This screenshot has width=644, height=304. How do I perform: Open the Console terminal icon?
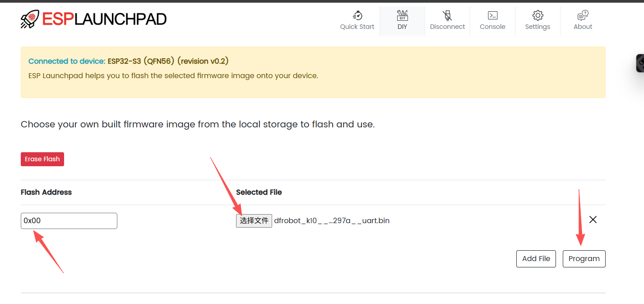[x=493, y=15]
